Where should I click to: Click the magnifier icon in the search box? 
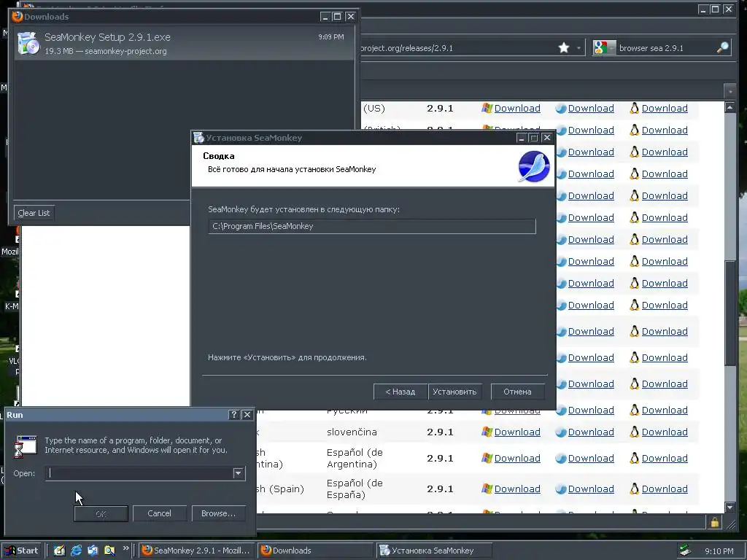click(x=723, y=47)
